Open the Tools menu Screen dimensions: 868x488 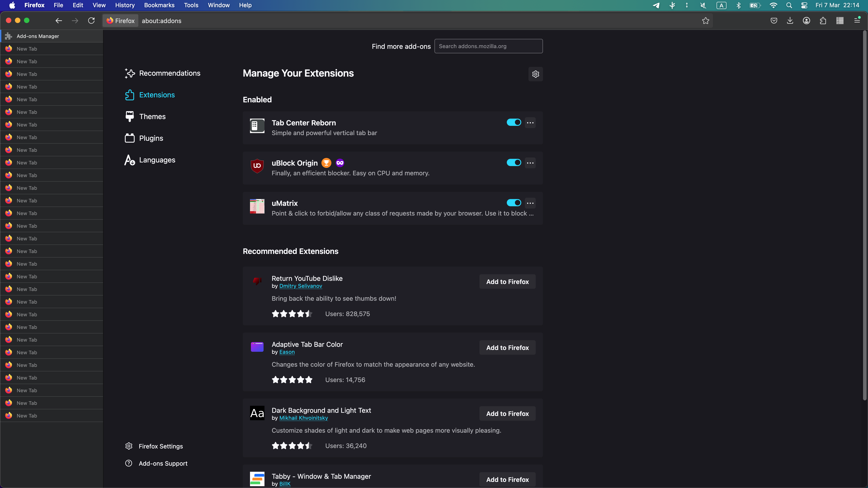(191, 5)
